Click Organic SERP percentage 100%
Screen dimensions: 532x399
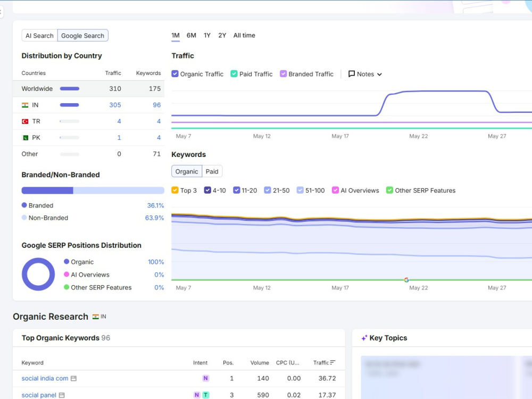156,262
